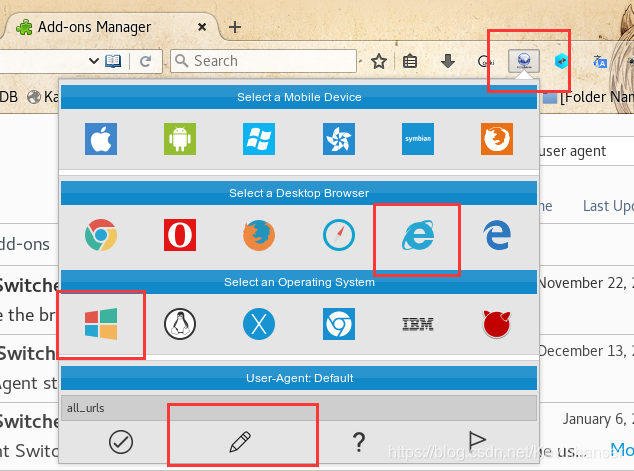Choose the Mac OS X operating system
This screenshot has width=634, height=471.
pos(259,324)
